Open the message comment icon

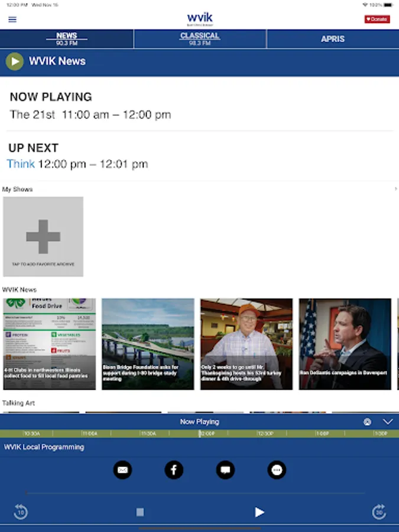pyautogui.click(x=225, y=470)
